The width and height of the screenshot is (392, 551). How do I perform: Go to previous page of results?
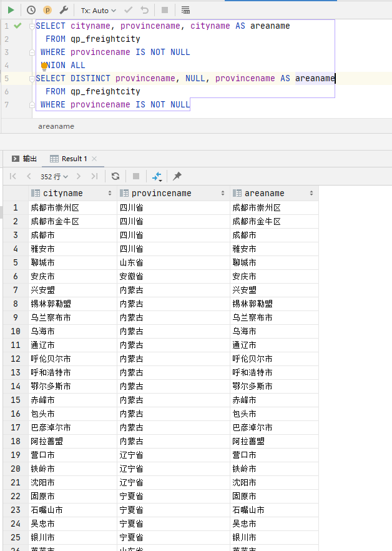29,176
